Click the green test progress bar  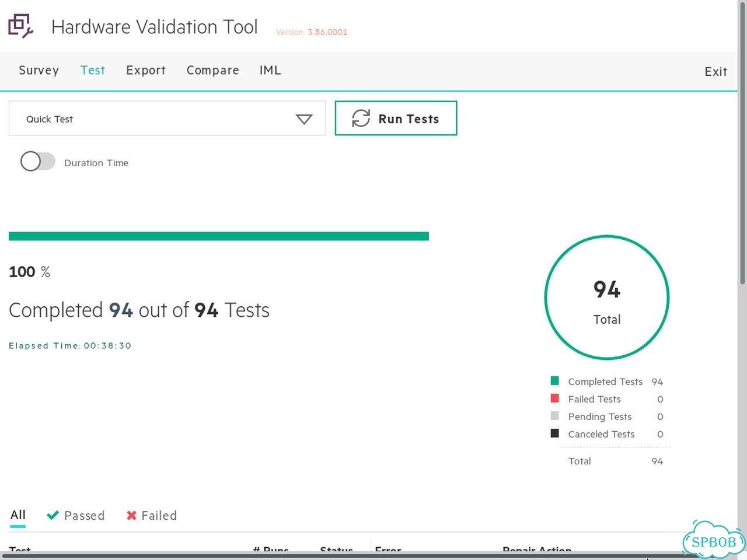coord(219,236)
